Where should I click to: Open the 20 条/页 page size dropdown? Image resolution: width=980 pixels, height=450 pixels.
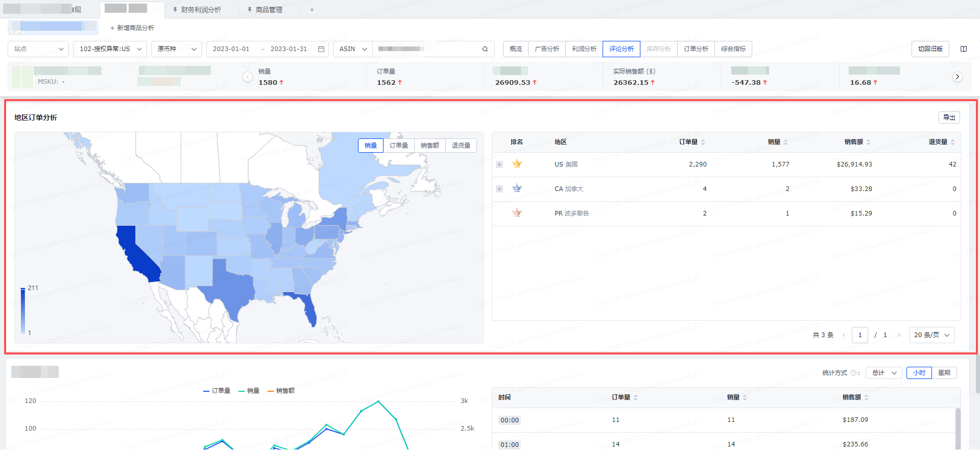point(931,335)
